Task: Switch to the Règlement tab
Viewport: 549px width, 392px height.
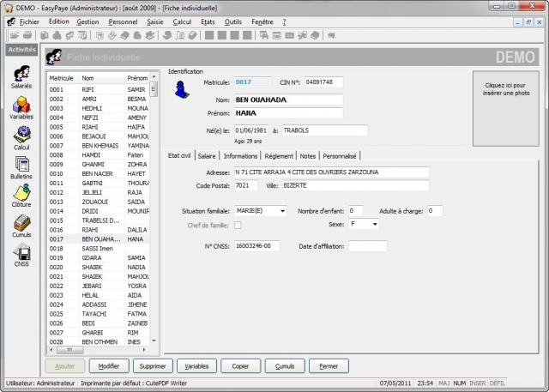Action: [279, 156]
